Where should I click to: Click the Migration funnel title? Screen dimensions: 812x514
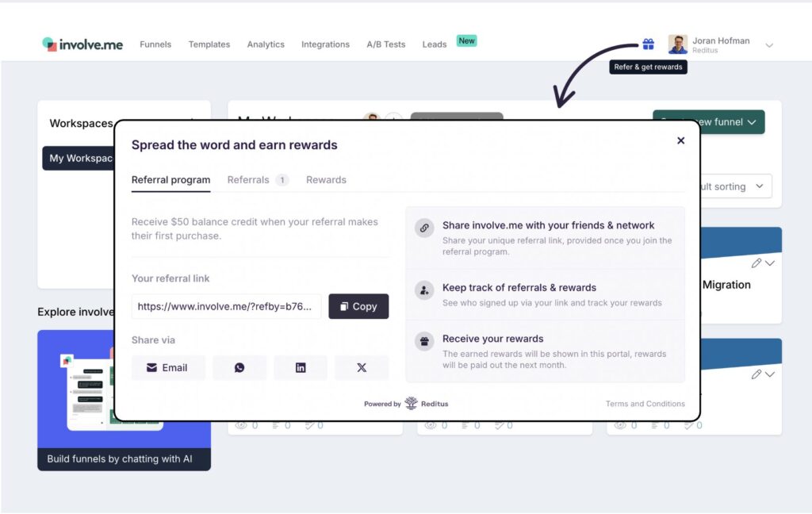click(x=726, y=285)
